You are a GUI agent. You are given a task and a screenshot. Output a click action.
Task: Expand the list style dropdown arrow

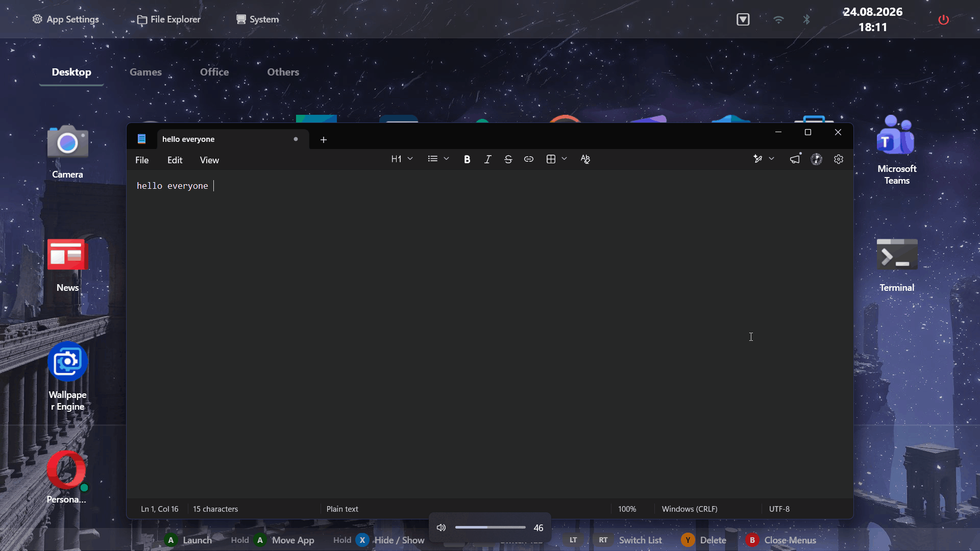coord(447,159)
